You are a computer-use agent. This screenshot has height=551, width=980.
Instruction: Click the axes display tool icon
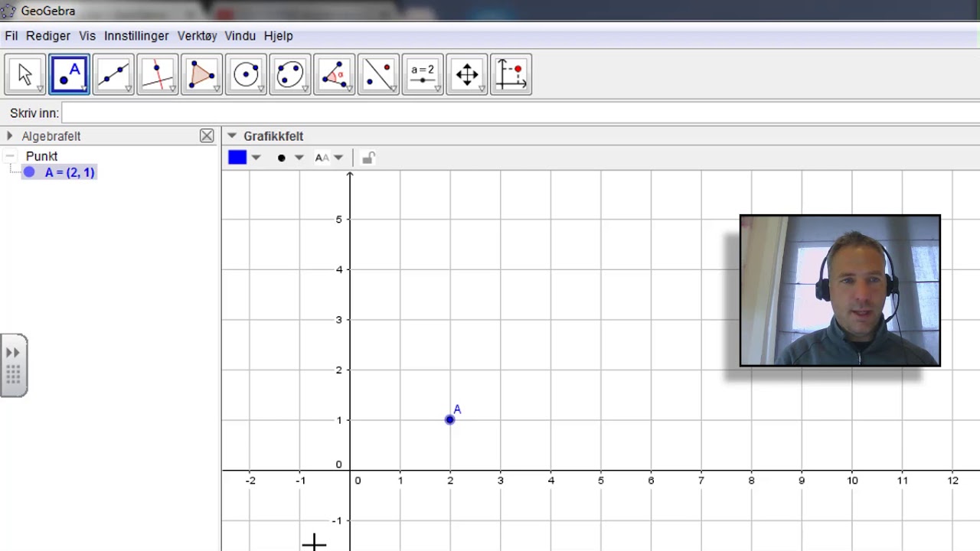511,74
